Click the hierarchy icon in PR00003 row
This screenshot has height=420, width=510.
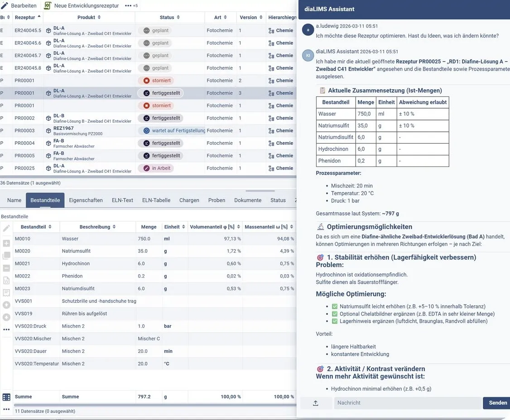point(271,131)
